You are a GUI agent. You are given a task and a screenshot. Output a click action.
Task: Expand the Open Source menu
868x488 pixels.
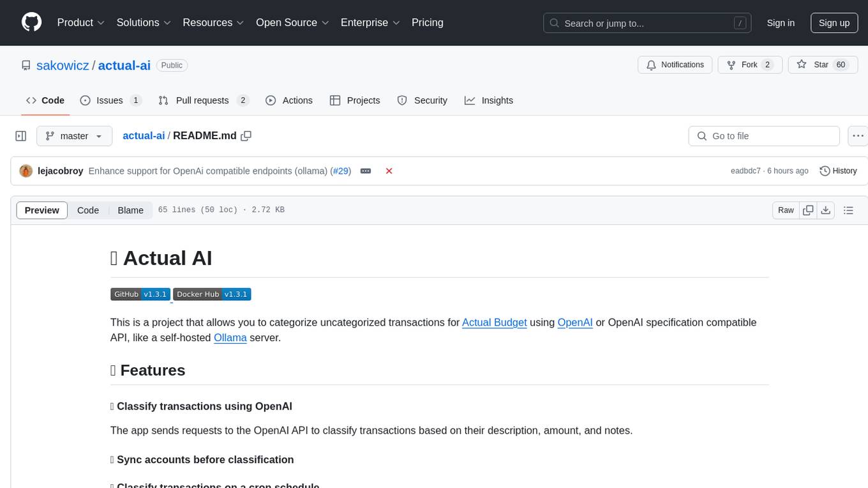tap(292, 22)
